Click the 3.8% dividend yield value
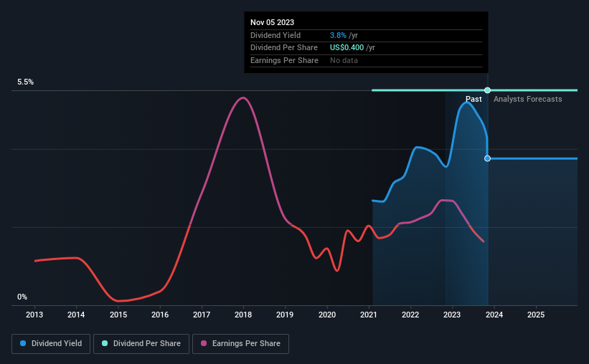Screen dimensions: 589x364 (x=338, y=35)
